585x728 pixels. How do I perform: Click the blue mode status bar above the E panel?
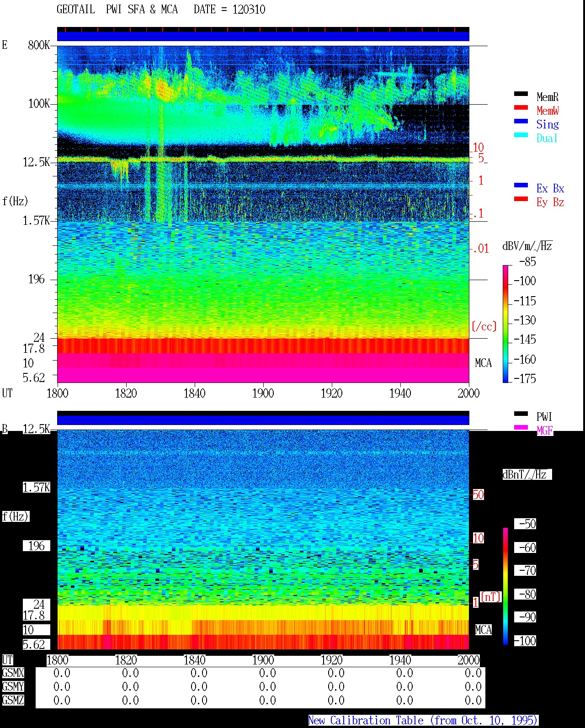[x=263, y=36]
